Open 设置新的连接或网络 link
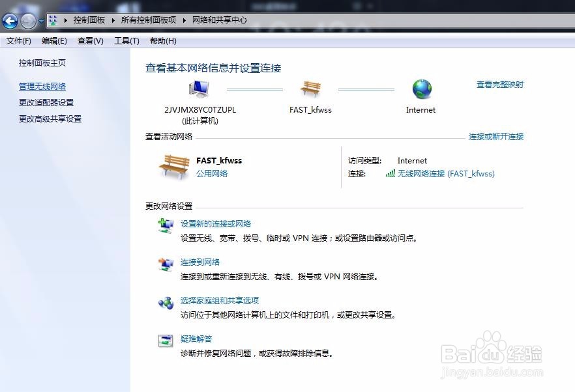Viewport: 575px width, 392px height. [216, 224]
